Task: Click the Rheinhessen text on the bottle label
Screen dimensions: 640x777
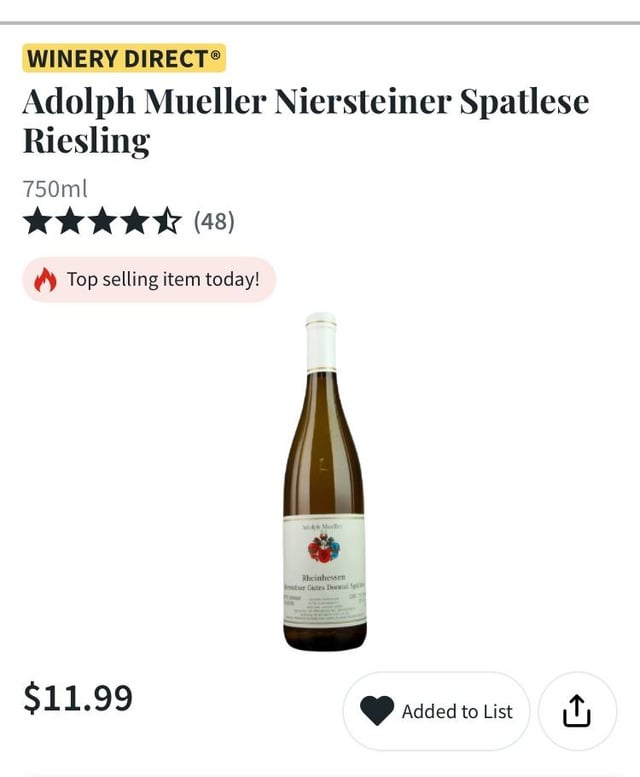Action: tap(324, 579)
